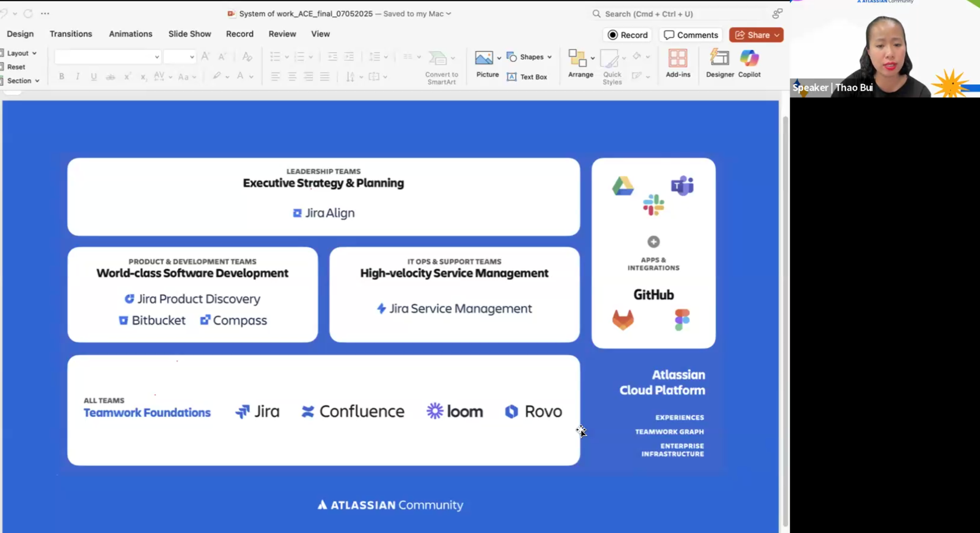This screenshot has height=533, width=980.
Task: Click the text direction icon
Action: [350, 77]
